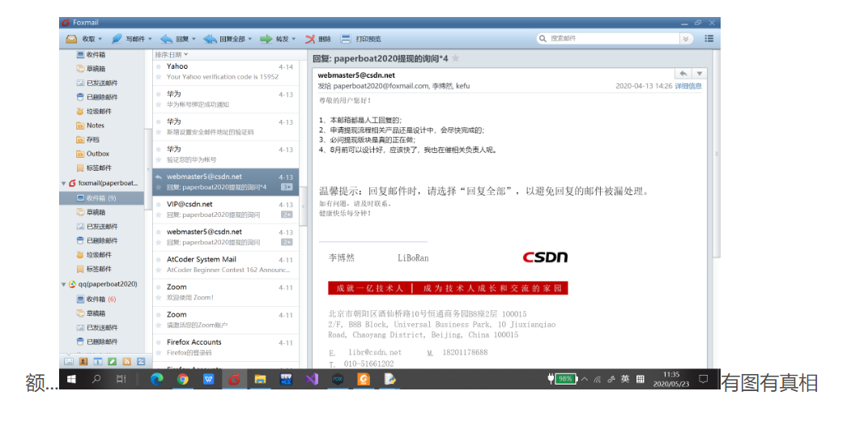Image resolution: width=868 pixels, height=421 pixels.
Task: Open green notes icon in bottom strip
Action: coord(112,361)
